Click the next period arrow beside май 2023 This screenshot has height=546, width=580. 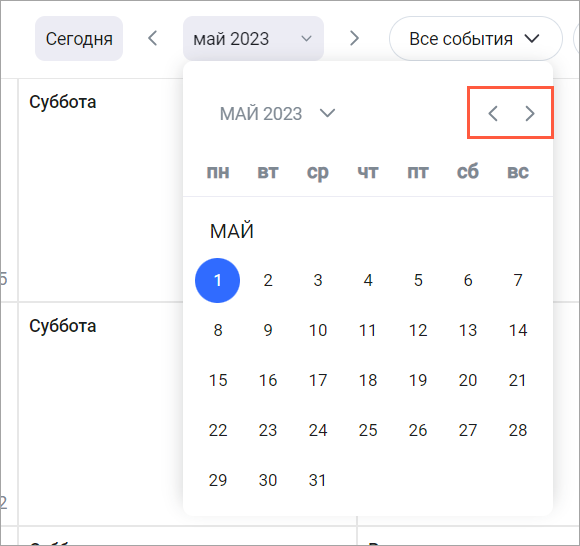(354, 38)
